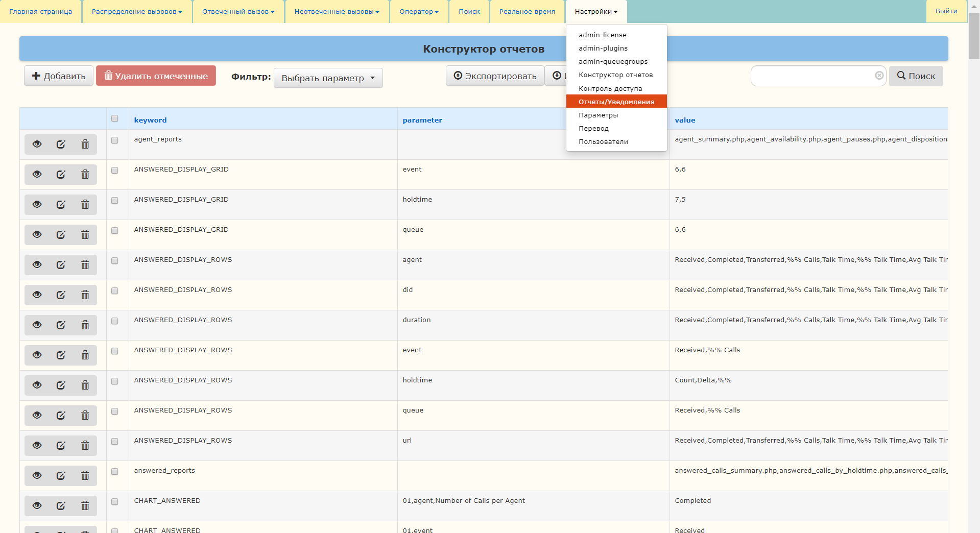Click edit icon for ANSWERED_DISPLAY_GRID event row
Viewport: 980px width, 533px height.
point(61,175)
